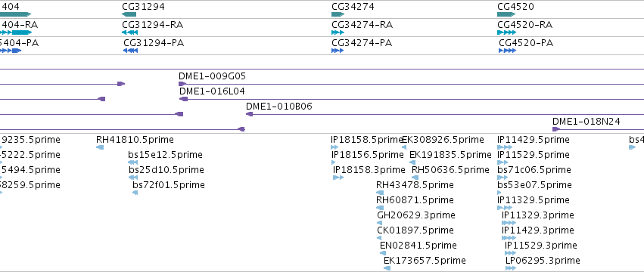Click the DME1-018N24 clone label
The image size is (644, 272).
586,122
